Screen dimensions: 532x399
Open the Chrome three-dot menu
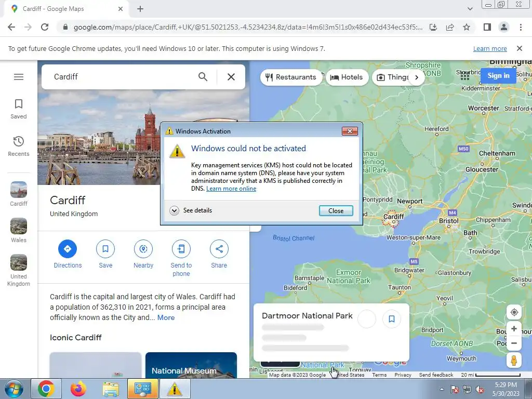(521, 27)
